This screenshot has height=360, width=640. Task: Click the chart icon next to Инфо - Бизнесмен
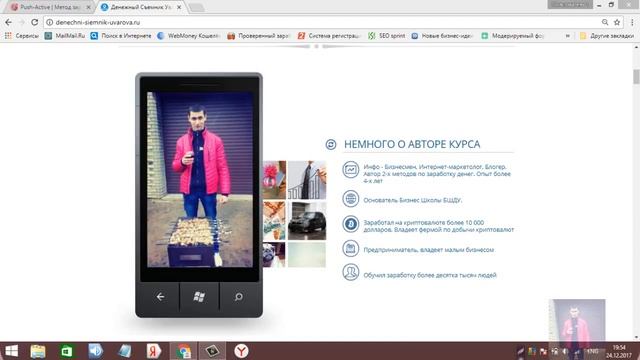pyautogui.click(x=350, y=170)
